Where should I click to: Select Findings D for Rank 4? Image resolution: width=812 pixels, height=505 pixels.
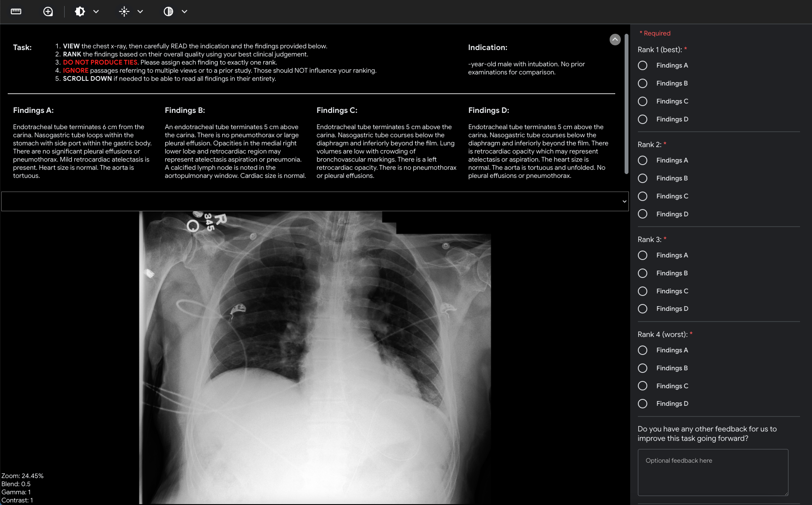[642, 403]
